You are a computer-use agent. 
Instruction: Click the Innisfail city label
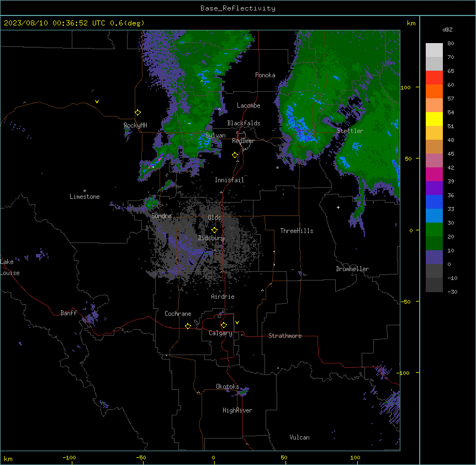click(229, 180)
